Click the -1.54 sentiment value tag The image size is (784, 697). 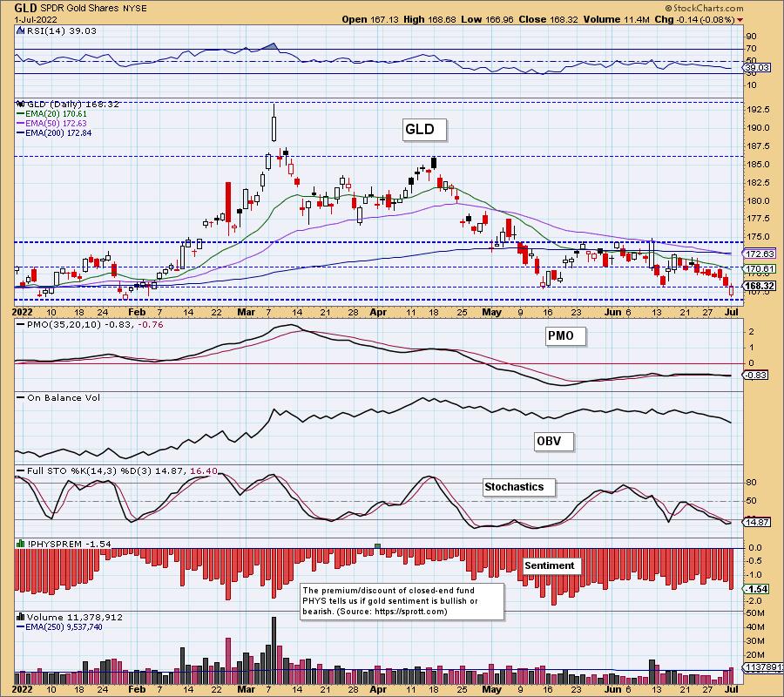[757, 590]
